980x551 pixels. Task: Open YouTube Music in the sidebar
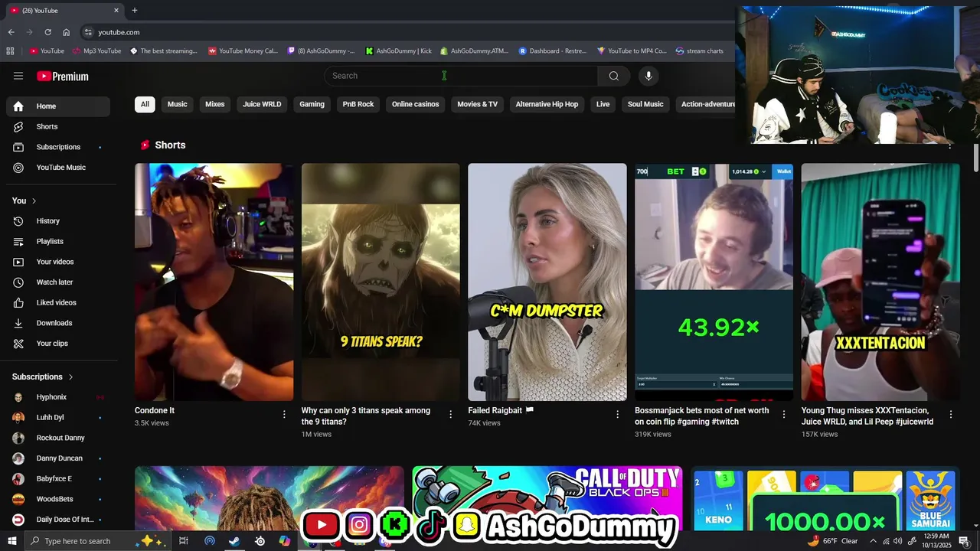coord(58,168)
